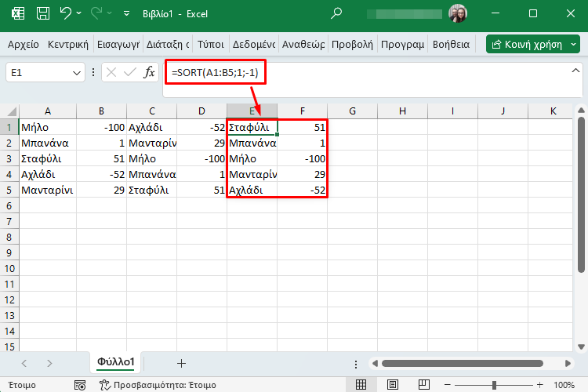
Task: Select cell A1 containing Μήλο
Action: pos(48,127)
